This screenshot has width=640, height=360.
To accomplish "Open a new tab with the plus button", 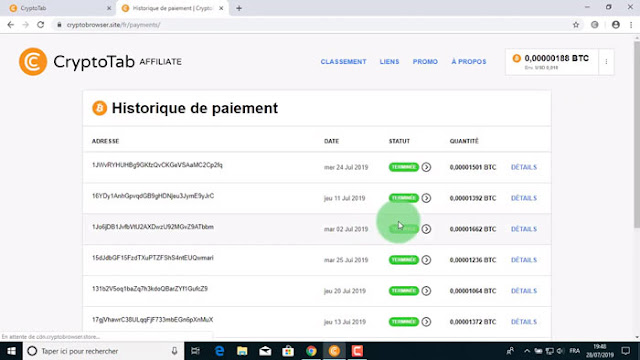I will (x=239, y=8).
